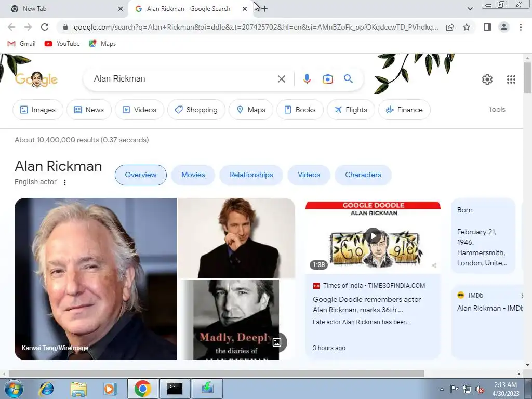Open more images icon on book cover
The height and width of the screenshot is (399, 532).
(x=277, y=342)
